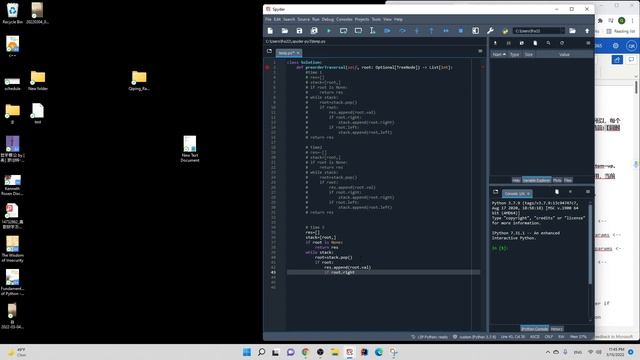Open PYTHONPATH manager Python icon
640x360 pixels.
[x=505, y=31]
